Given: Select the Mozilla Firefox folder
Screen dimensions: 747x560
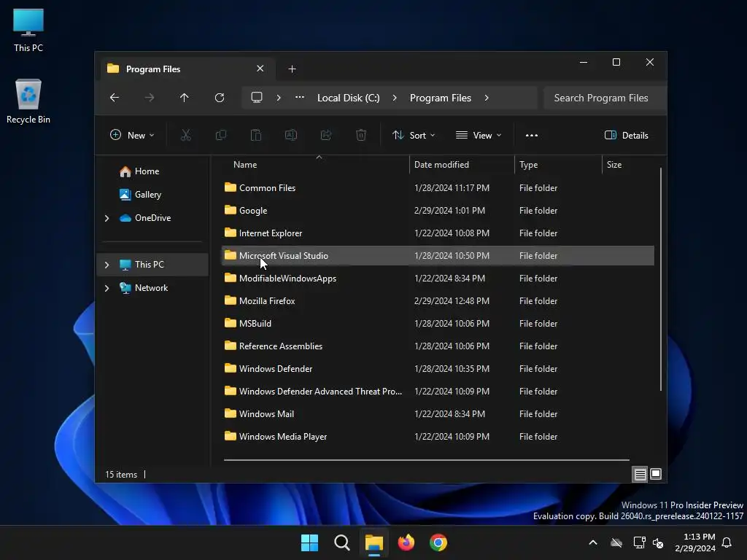Looking at the screenshot, I should [x=438, y=301].
